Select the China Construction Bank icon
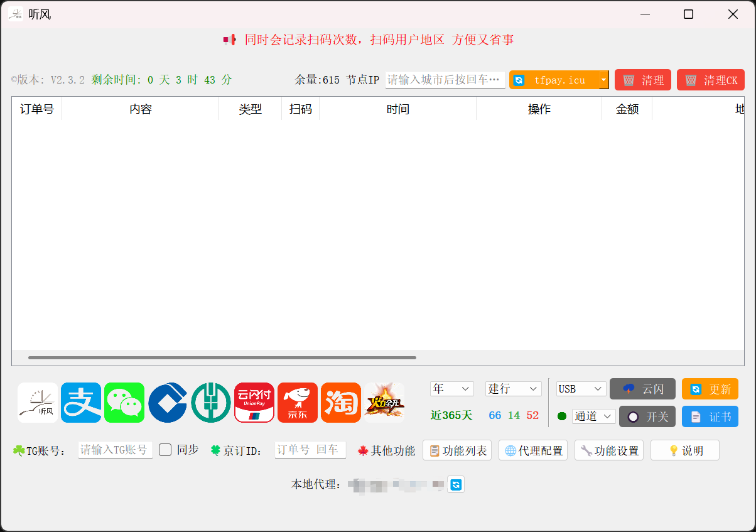The width and height of the screenshot is (756, 532). pyautogui.click(x=168, y=403)
